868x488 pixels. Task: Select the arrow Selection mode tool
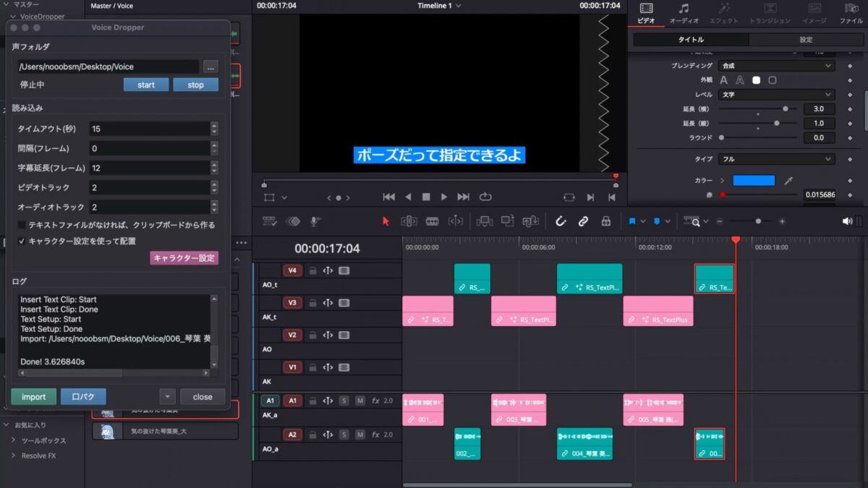pos(386,221)
